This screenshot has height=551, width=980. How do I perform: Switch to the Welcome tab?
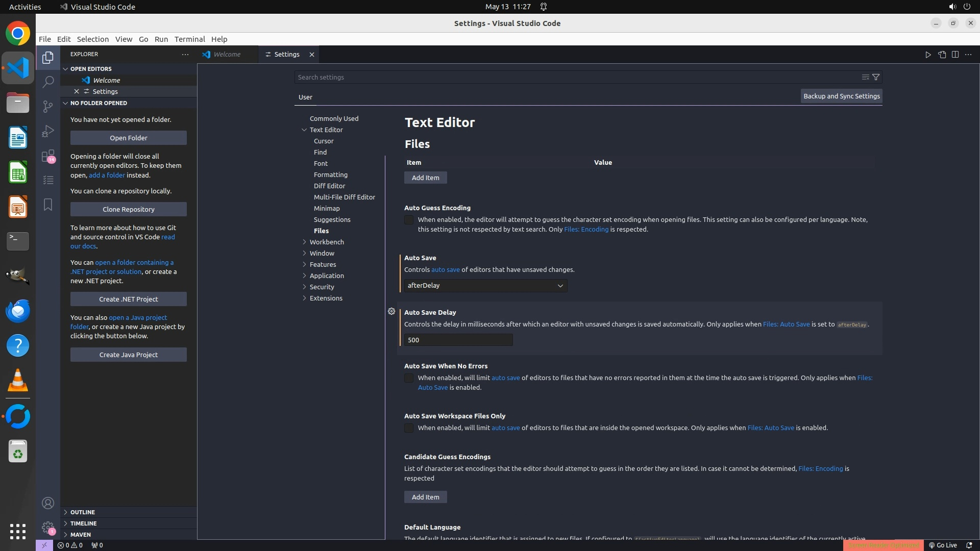tap(227, 55)
